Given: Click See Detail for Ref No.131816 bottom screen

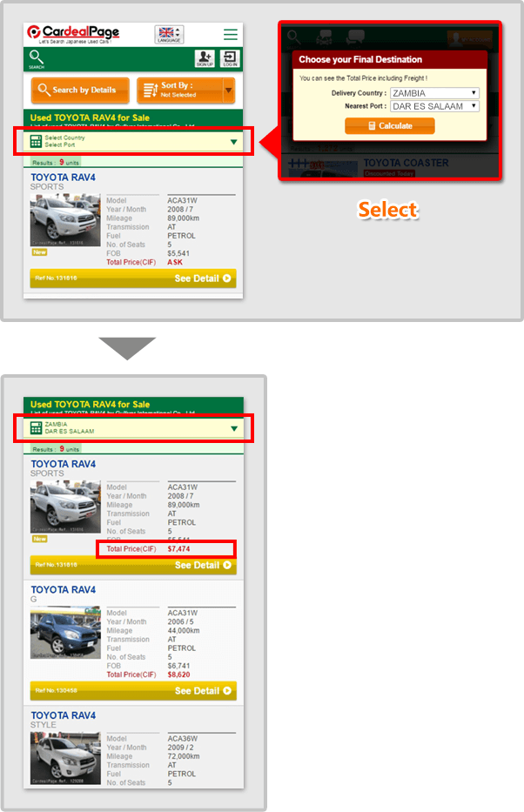Looking at the screenshot, I should (x=133, y=565).
